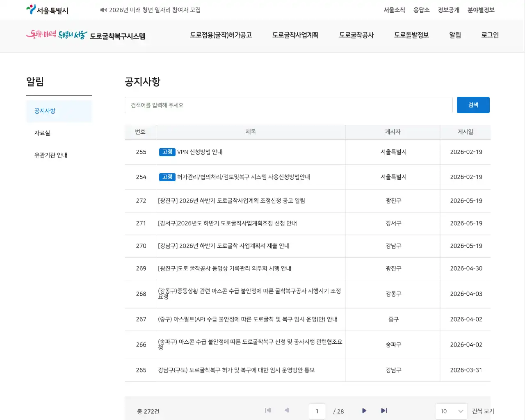Click 도로굴착복구시스템 title
This screenshot has height=420, width=525.
[118, 36]
